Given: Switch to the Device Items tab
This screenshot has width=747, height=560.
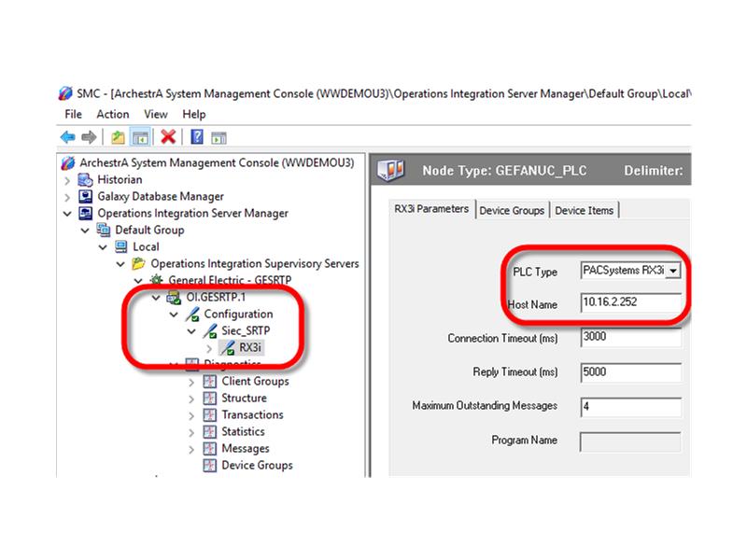Looking at the screenshot, I should (x=585, y=211).
